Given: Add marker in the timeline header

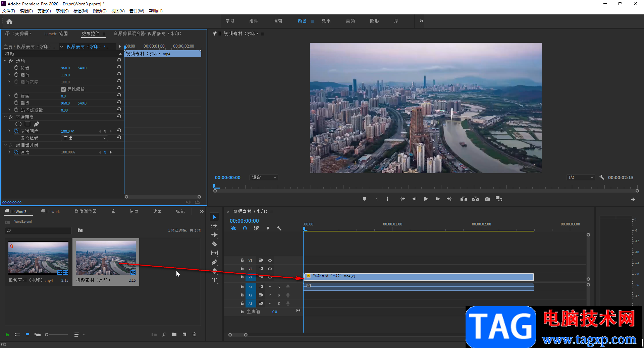Looking at the screenshot, I should tap(268, 228).
